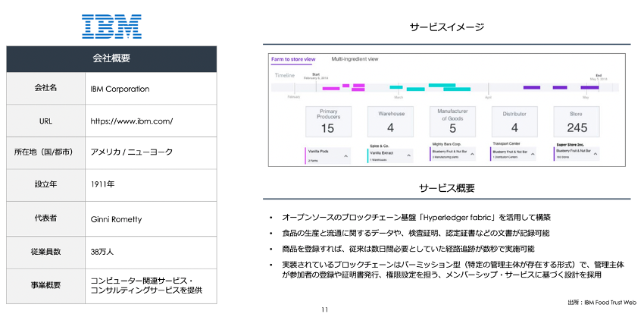The width and height of the screenshot is (644, 314).
Task: Click the Hyperledger fabric bullet line
Action: pyautogui.click(x=416, y=217)
